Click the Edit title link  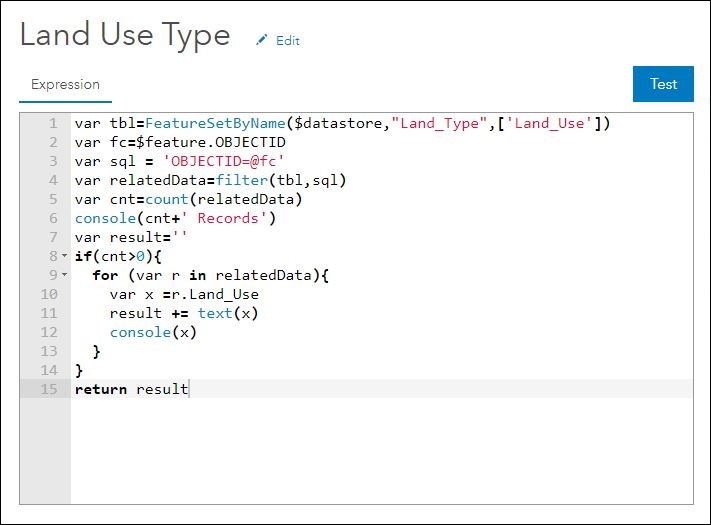click(287, 41)
